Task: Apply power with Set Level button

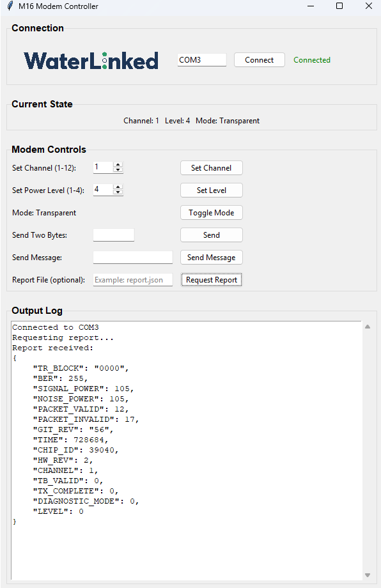Action: tap(212, 190)
